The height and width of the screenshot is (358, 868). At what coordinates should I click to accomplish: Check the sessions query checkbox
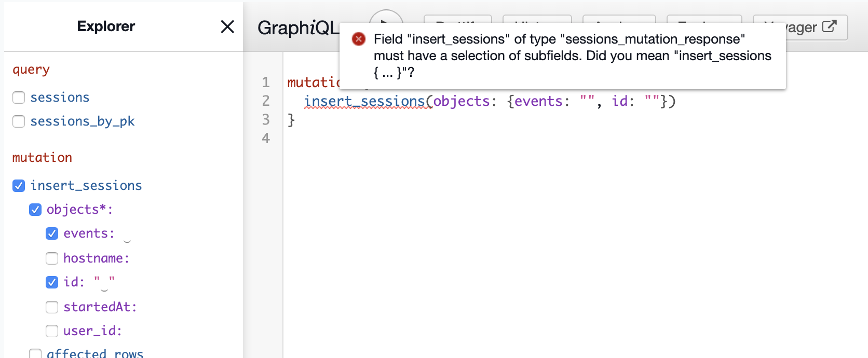pos(19,98)
